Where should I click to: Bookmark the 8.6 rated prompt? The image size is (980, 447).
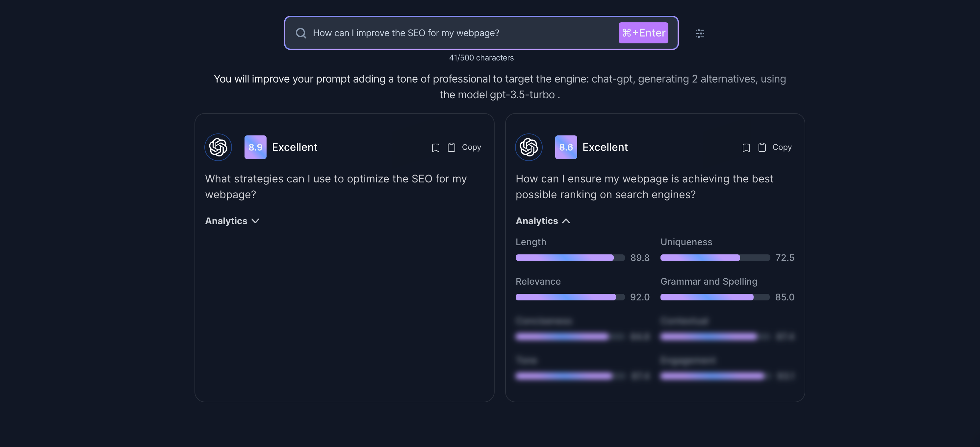tap(746, 148)
